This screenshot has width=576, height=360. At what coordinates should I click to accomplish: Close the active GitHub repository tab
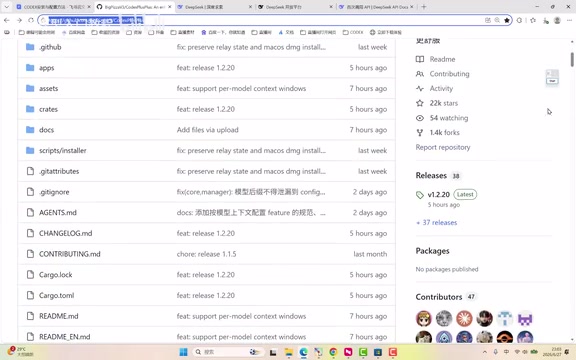(169, 7)
